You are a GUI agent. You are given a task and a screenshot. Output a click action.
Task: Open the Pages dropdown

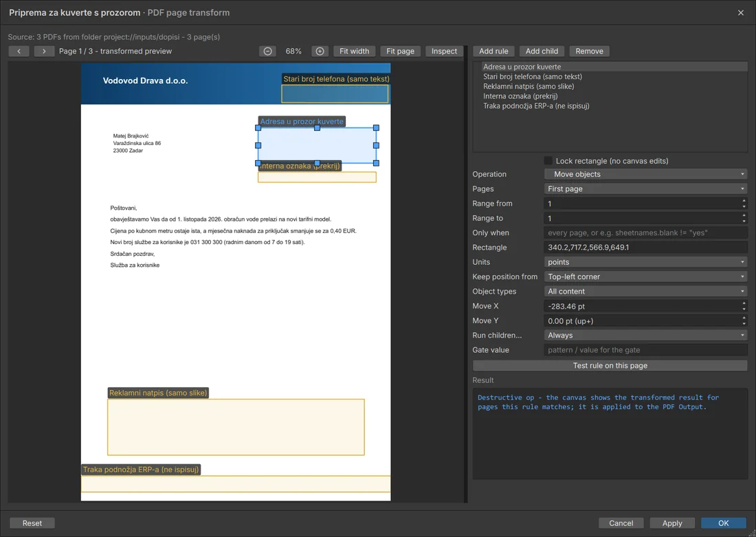[645, 188]
